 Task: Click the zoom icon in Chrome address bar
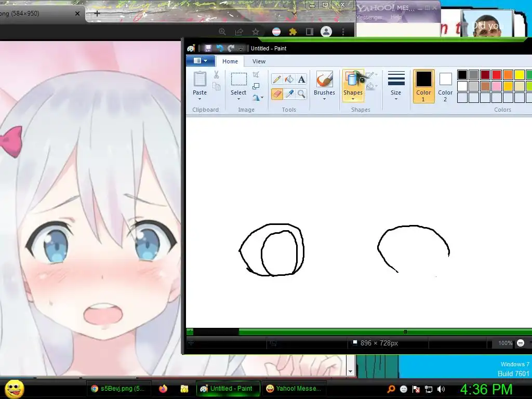222,32
